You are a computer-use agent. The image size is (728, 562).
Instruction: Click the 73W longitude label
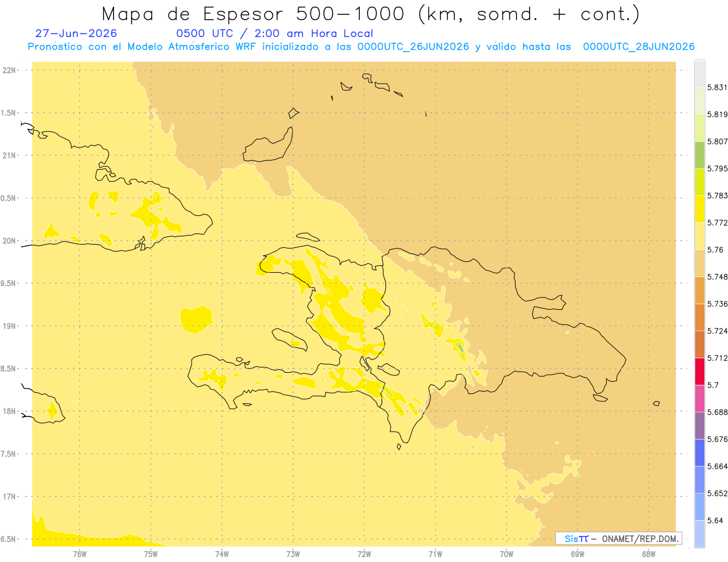293,555
